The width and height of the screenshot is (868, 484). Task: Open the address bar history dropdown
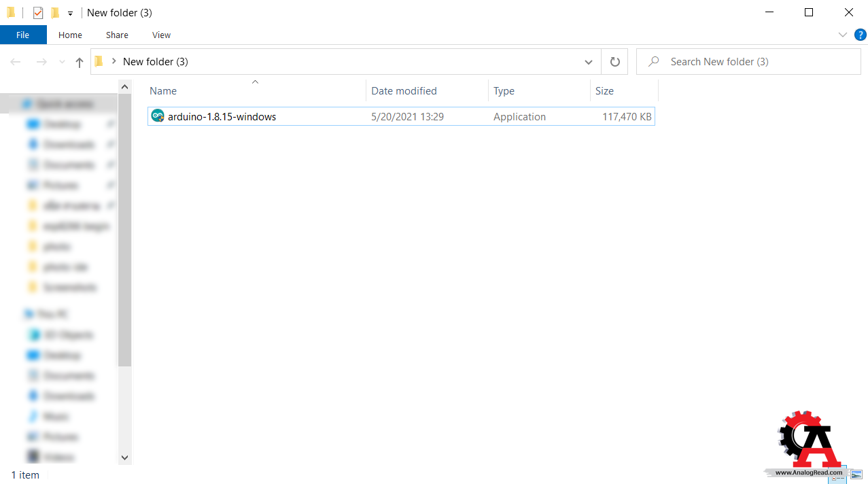tap(589, 62)
